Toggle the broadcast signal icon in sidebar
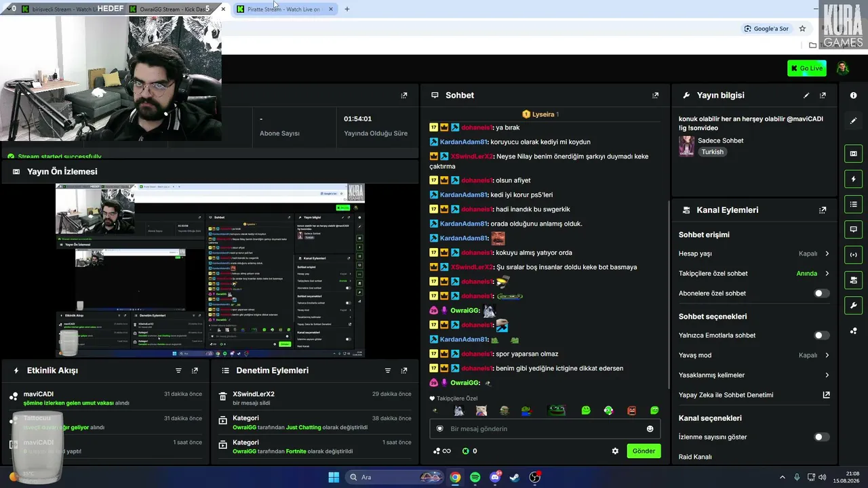 tap(853, 255)
